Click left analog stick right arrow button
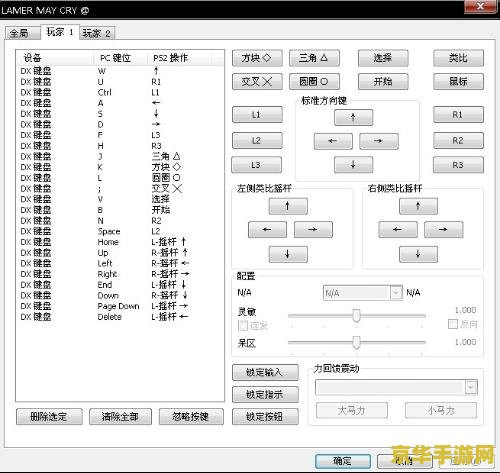 click(x=313, y=230)
